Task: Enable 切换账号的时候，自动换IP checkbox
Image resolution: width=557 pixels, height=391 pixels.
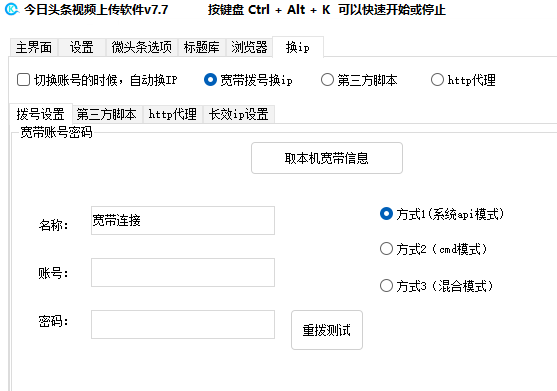Action: (x=23, y=80)
